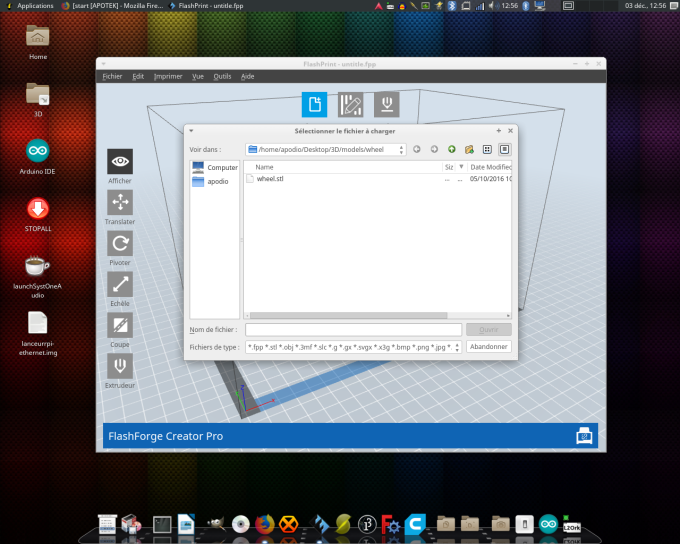Click the 'Nom de fichier' text field
This screenshot has height=544, width=680.
[x=353, y=329]
